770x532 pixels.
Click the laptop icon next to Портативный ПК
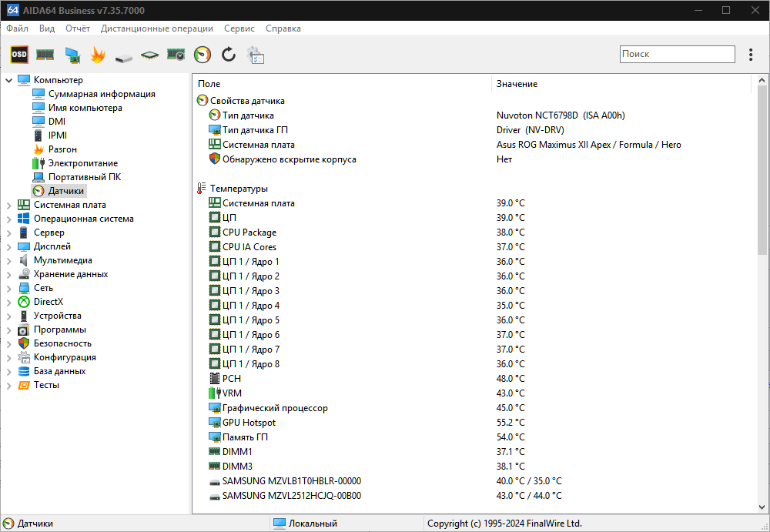click(x=38, y=177)
